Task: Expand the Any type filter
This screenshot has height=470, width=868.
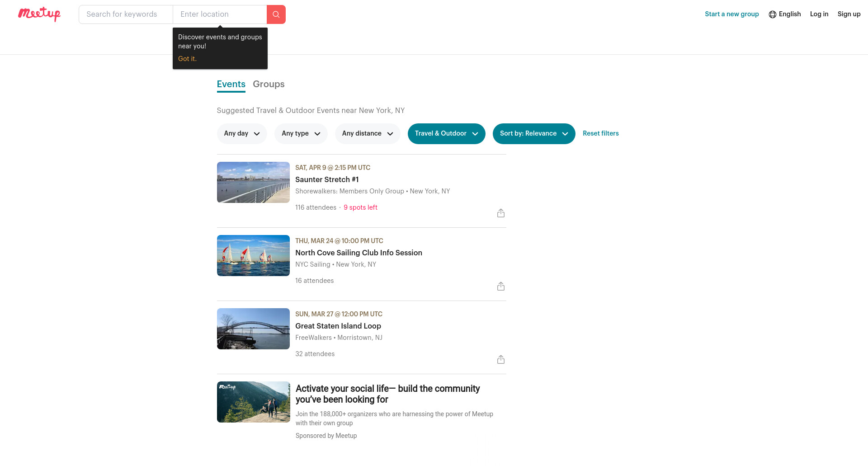Action: (301, 134)
